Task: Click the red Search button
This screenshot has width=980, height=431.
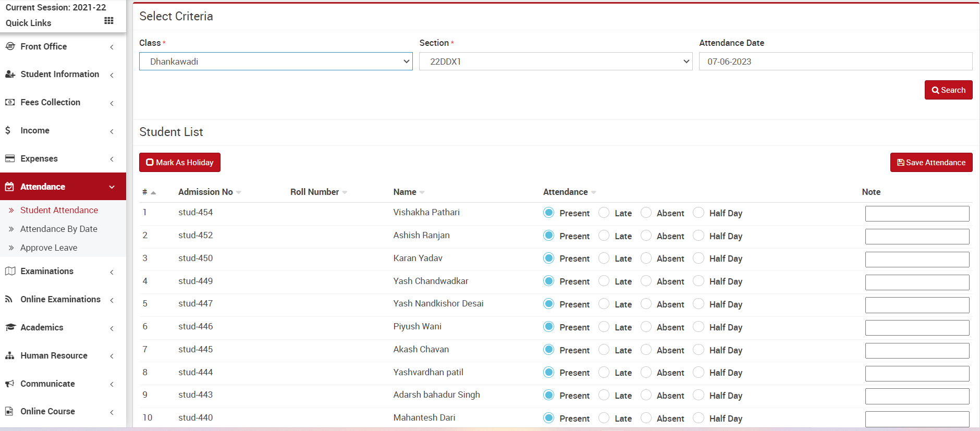Action: pos(948,90)
